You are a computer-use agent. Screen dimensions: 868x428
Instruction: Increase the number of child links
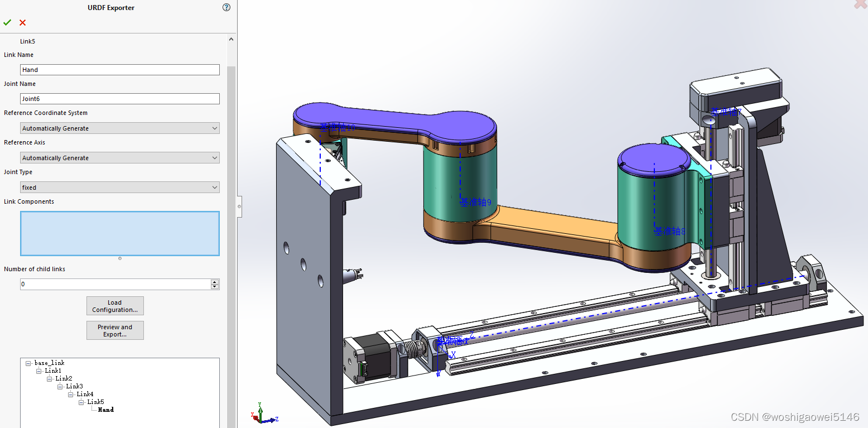tap(215, 282)
